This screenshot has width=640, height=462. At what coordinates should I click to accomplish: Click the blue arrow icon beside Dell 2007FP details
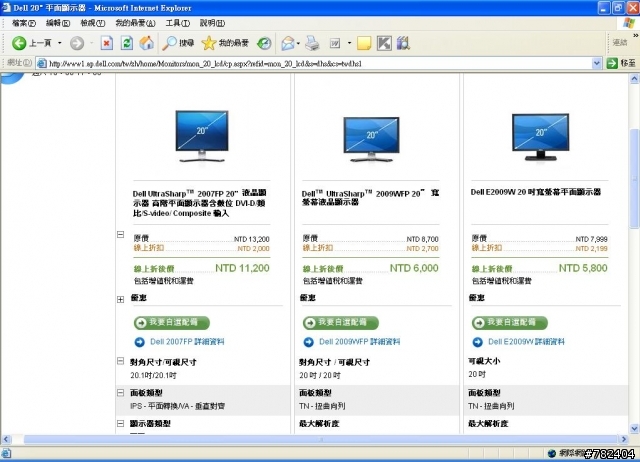point(140,342)
